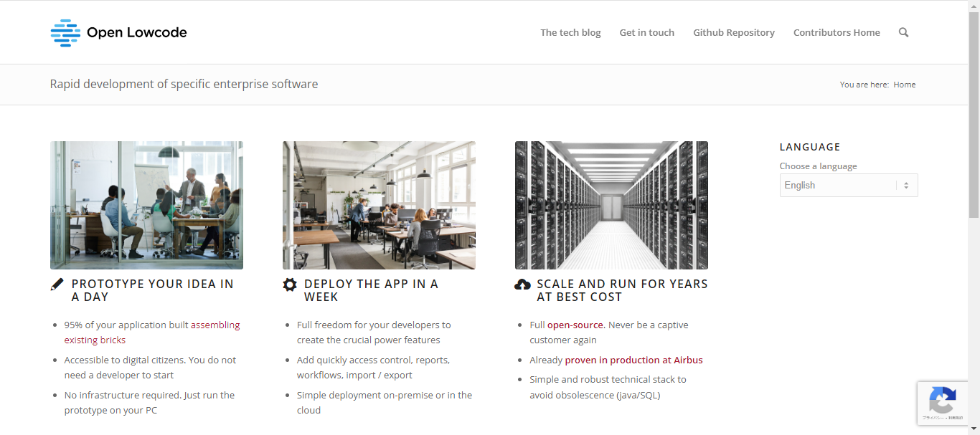The image size is (980, 435).
Task: Open the search magnifier icon
Action: (x=903, y=32)
